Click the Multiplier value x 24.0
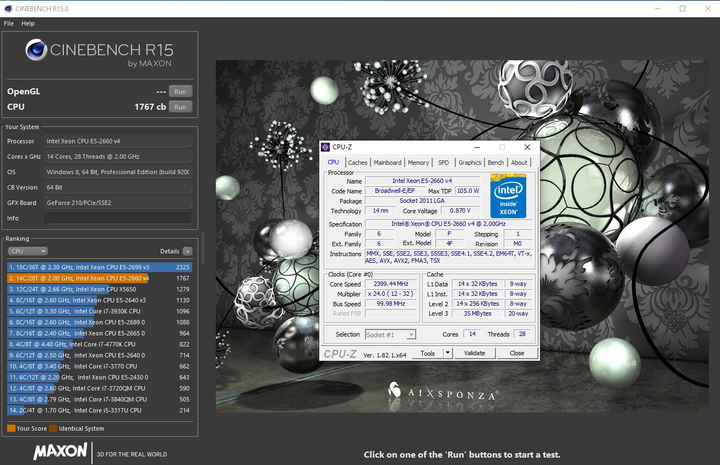720x465 pixels. point(391,294)
